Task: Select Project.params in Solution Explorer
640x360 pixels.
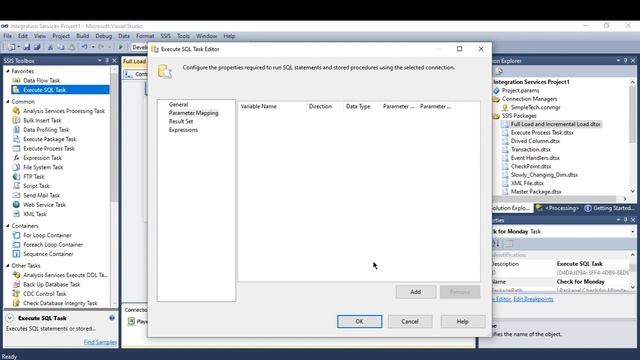Action: [x=520, y=91]
